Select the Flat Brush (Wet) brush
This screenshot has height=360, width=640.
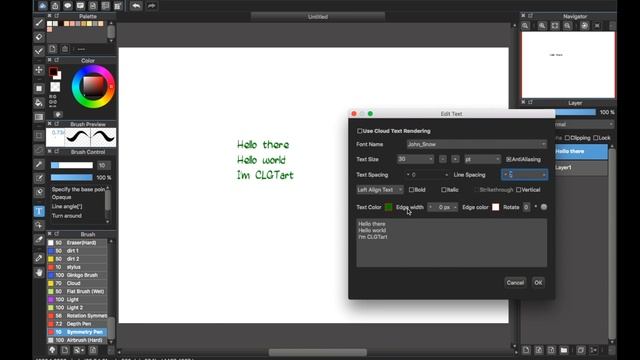78,291
